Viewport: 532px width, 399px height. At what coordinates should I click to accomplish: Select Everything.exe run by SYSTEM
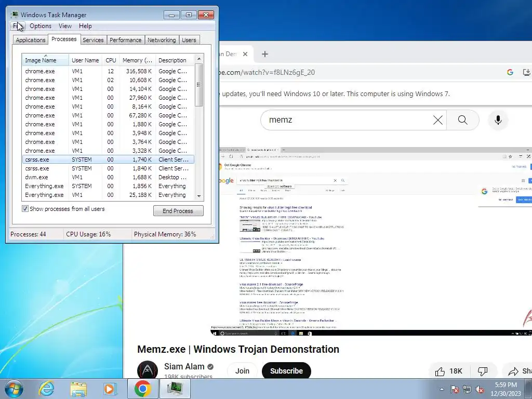point(108,186)
